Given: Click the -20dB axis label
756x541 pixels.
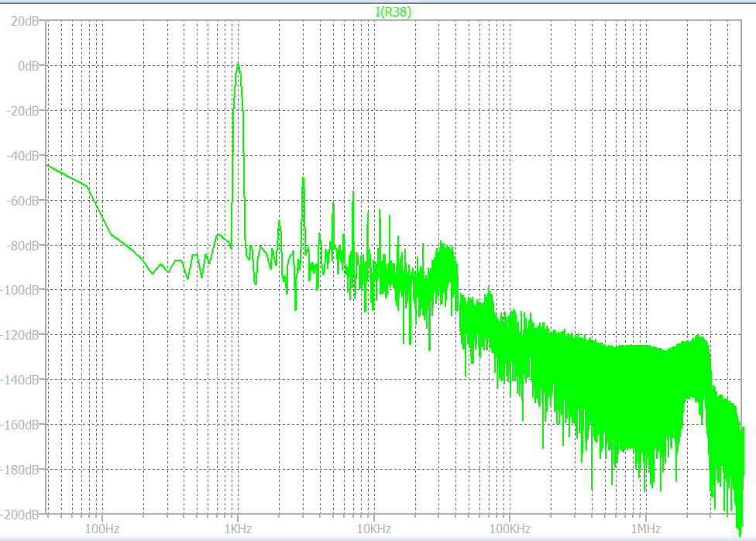Looking at the screenshot, I should tap(22, 111).
